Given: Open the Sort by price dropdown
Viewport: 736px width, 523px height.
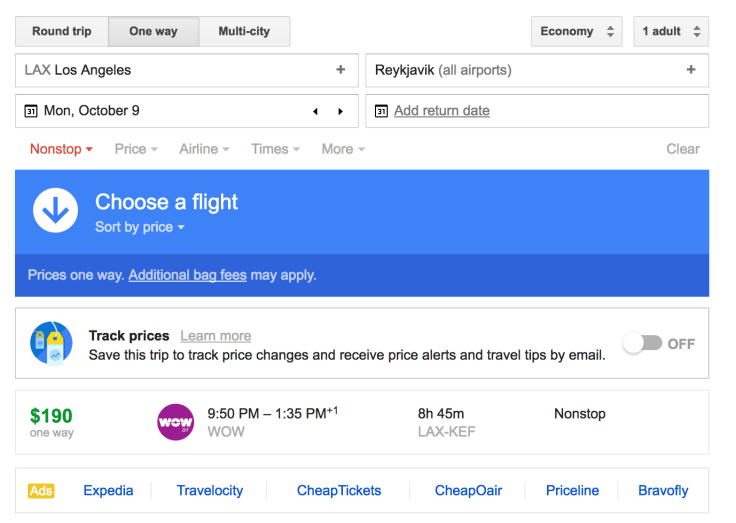Looking at the screenshot, I should tap(140, 227).
